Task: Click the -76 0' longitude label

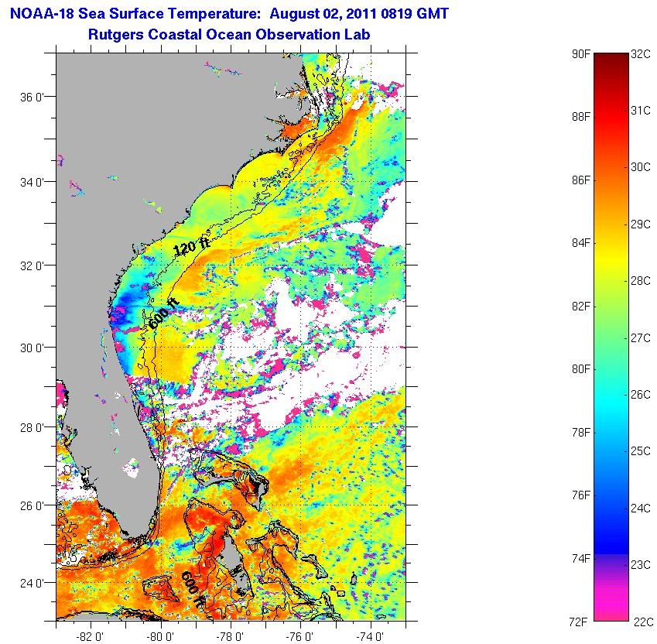Action: [x=299, y=637]
